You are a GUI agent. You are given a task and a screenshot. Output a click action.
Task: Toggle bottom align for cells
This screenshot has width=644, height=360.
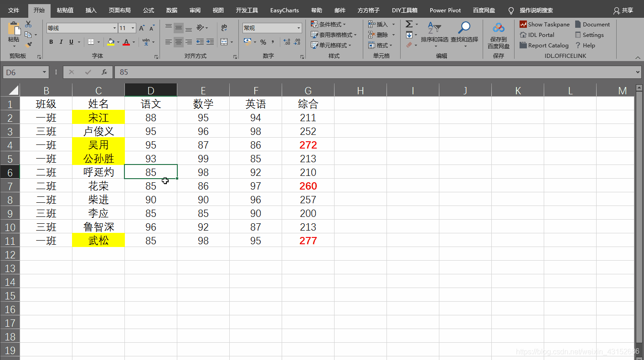(189, 28)
